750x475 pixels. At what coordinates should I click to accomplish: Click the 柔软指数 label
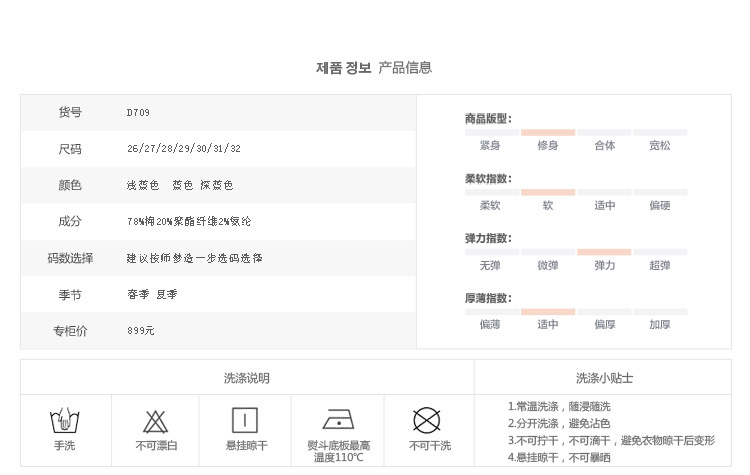488,179
